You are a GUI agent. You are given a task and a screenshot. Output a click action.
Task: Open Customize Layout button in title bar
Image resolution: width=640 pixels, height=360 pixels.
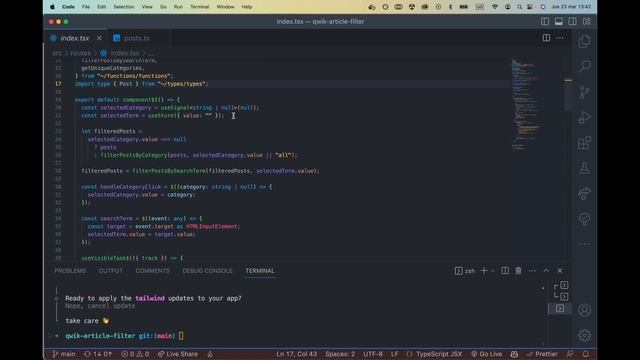(x=587, y=21)
